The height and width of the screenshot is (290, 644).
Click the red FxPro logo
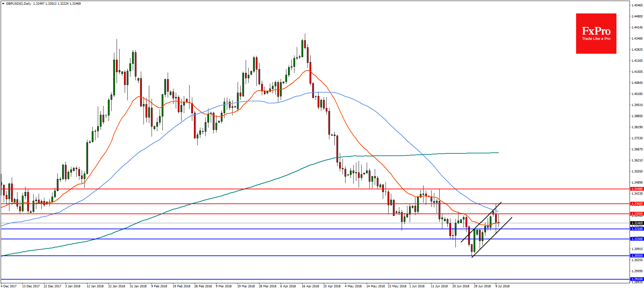(596, 34)
